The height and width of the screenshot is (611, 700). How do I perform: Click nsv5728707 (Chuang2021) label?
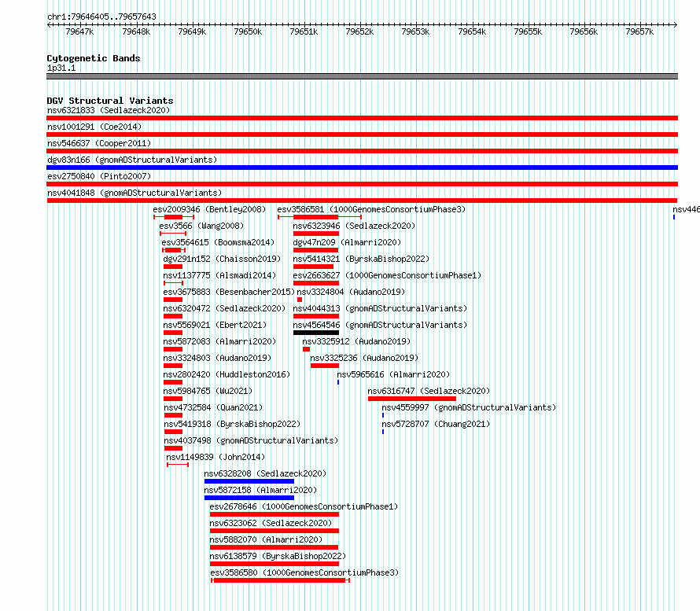436,424
